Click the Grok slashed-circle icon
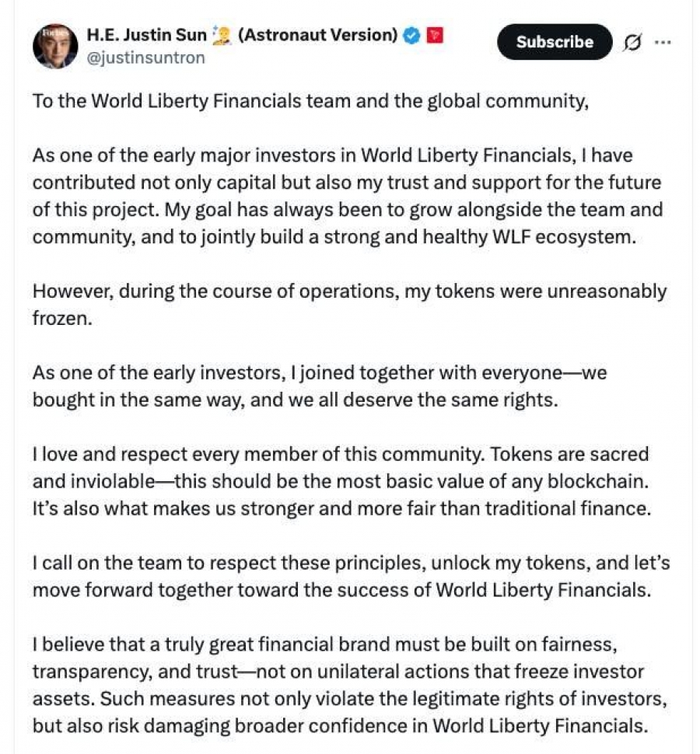700x754 pixels. point(632,43)
